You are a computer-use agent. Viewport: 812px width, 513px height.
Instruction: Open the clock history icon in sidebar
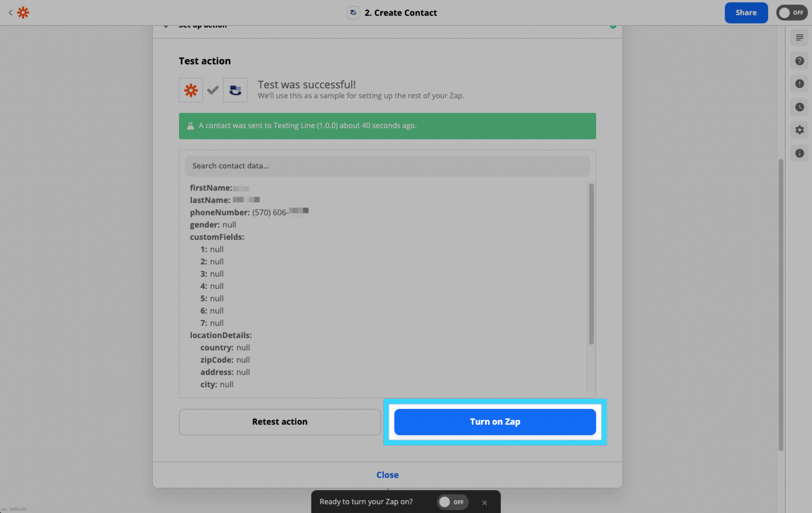(x=800, y=107)
